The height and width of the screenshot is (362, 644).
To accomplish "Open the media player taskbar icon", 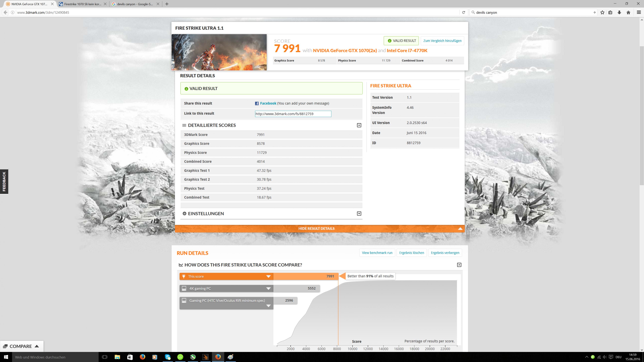I will click(155, 357).
